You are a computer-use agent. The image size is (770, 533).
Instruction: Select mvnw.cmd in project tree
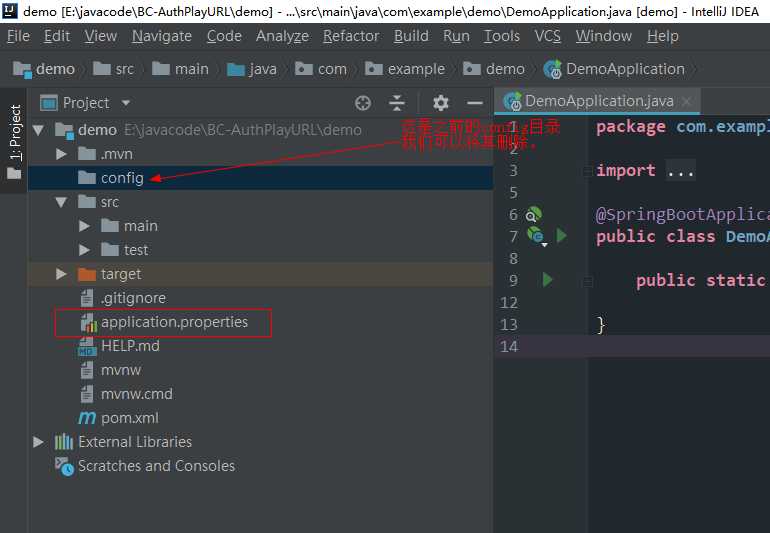point(137,394)
